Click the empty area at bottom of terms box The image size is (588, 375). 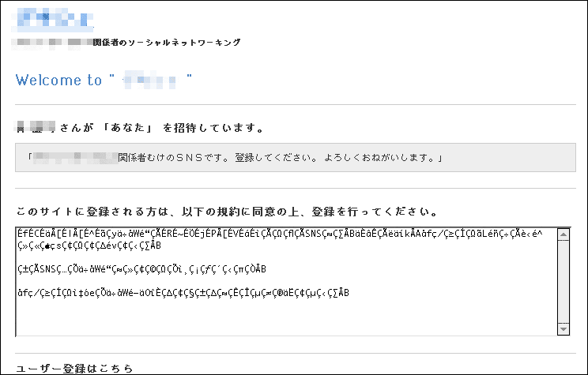[x=285, y=322]
